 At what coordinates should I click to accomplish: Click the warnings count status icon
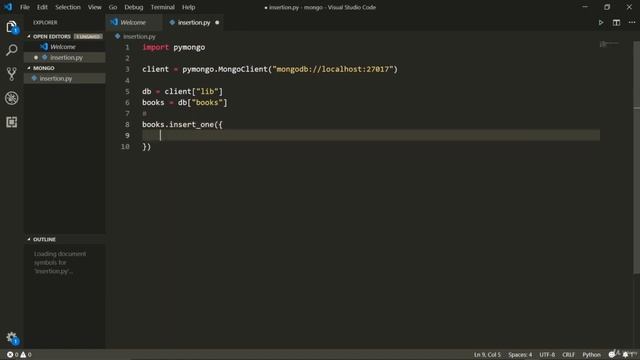[x=26, y=355]
